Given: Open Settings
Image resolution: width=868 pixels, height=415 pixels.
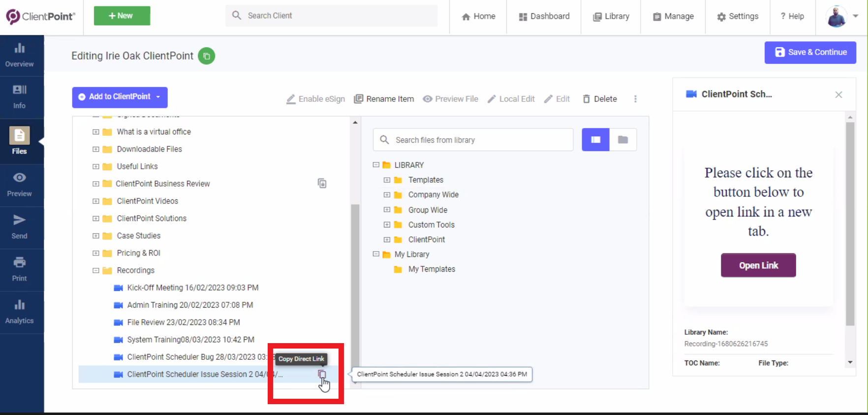Looking at the screenshot, I should coord(738,17).
